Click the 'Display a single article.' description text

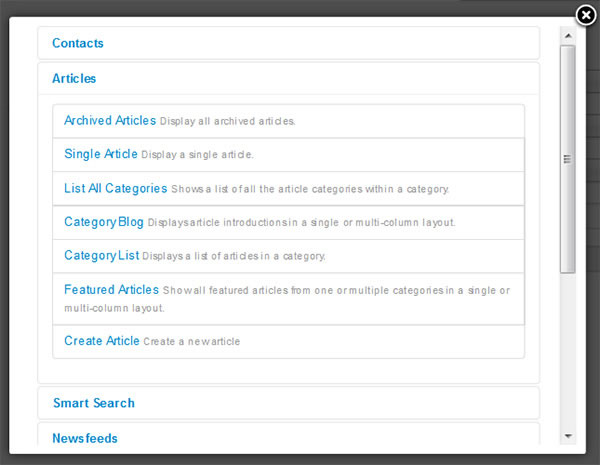pos(197,155)
